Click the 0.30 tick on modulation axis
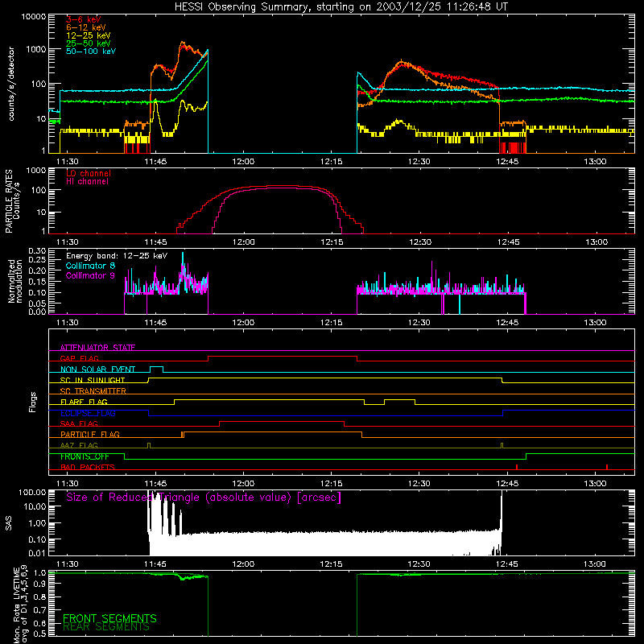The image size is (644, 644). 37,251
